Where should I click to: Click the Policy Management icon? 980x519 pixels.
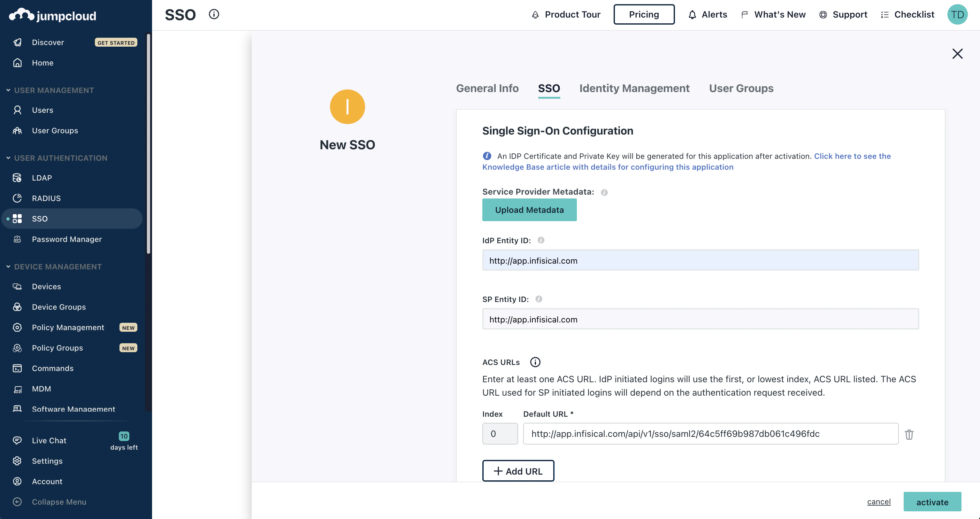coord(18,328)
